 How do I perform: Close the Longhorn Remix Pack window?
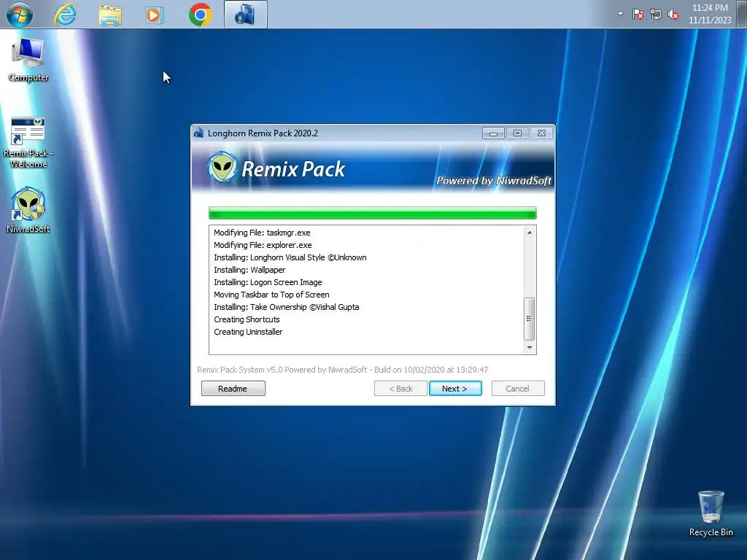point(542,133)
